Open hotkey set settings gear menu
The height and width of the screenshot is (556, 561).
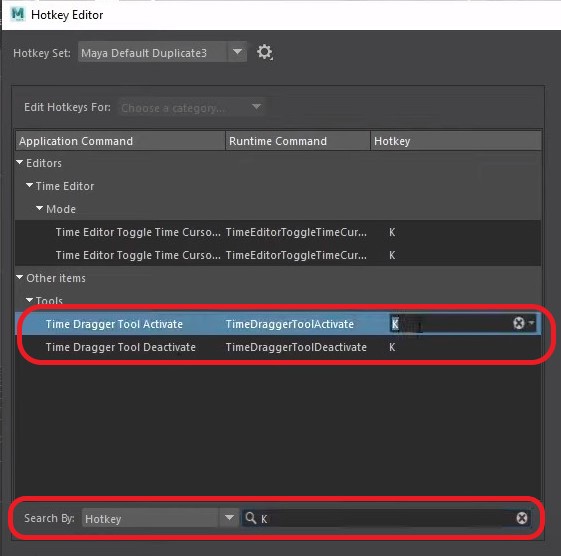tap(265, 53)
